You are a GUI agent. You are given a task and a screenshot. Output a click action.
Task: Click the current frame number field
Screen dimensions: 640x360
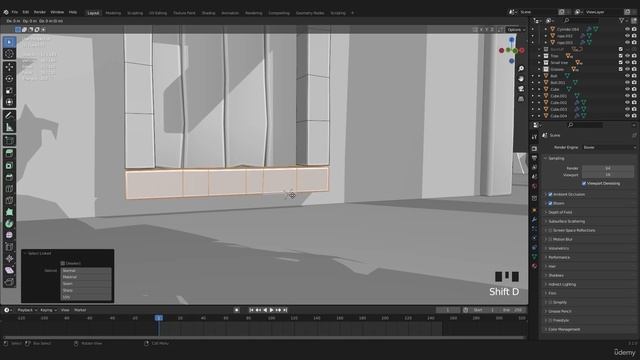[x=448, y=310]
